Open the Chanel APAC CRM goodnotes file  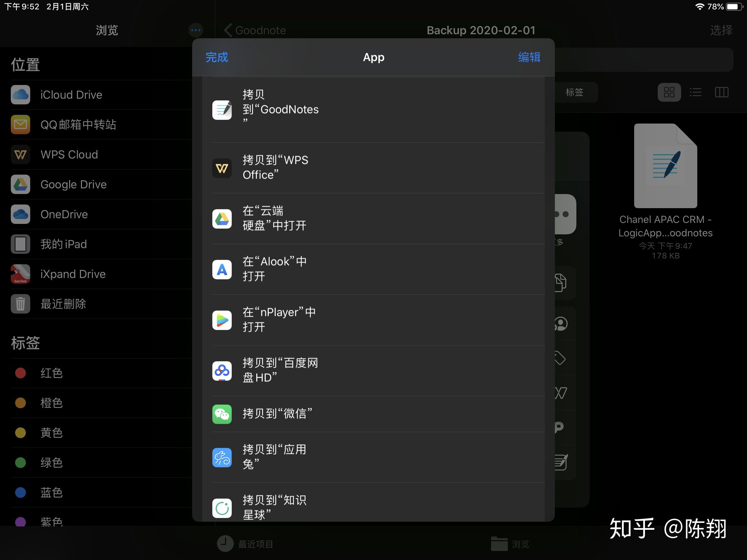665,191
